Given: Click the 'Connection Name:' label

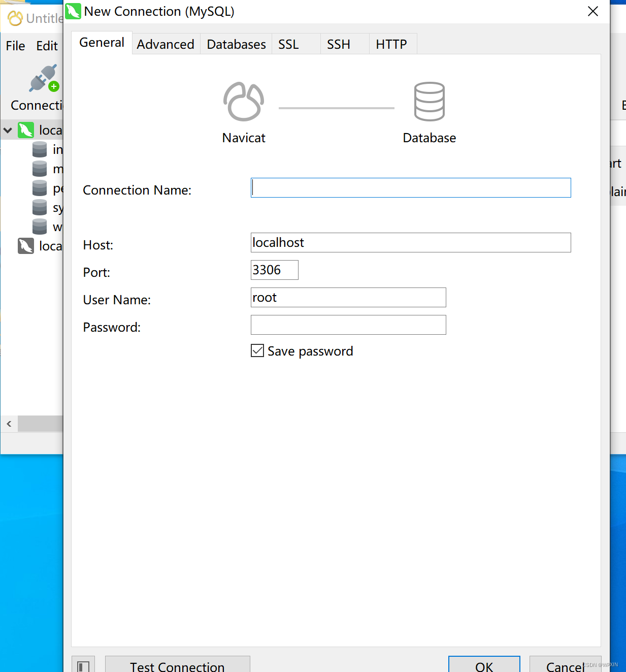Looking at the screenshot, I should pyautogui.click(x=137, y=190).
